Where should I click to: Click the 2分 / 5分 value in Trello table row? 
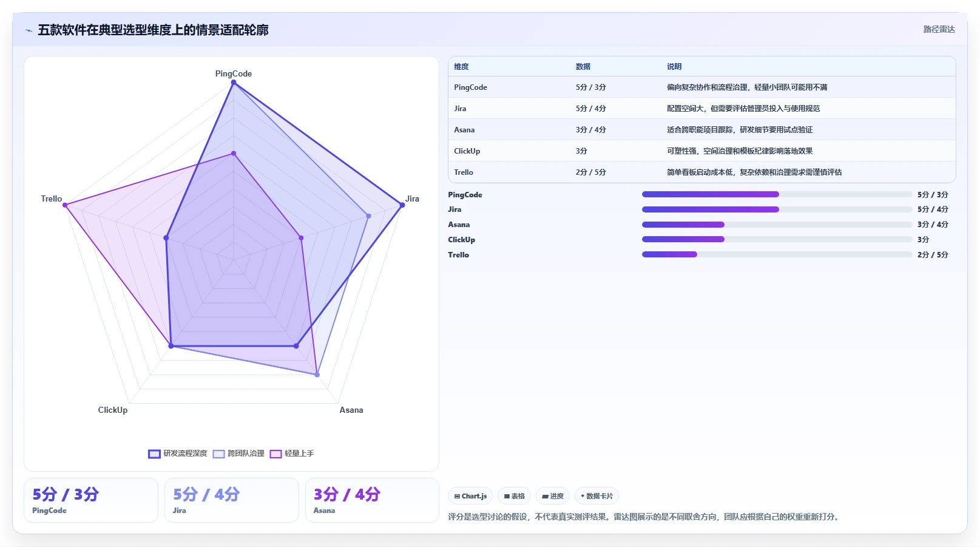click(x=591, y=172)
